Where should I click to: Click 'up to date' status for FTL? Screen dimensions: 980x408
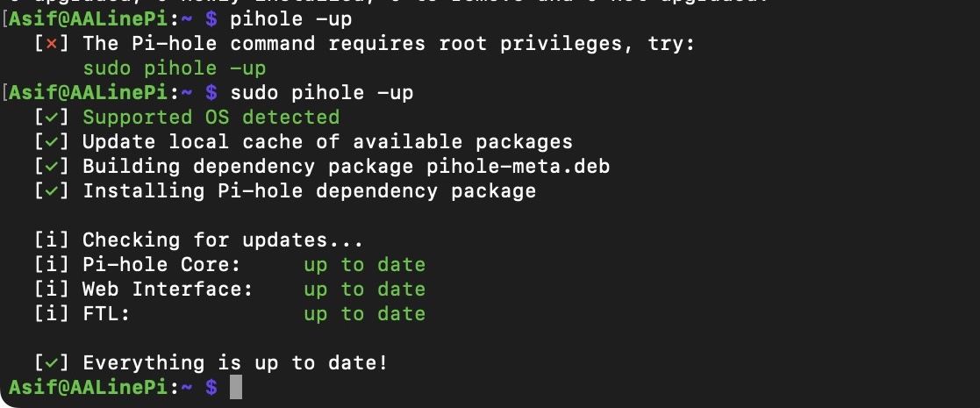coord(364,313)
